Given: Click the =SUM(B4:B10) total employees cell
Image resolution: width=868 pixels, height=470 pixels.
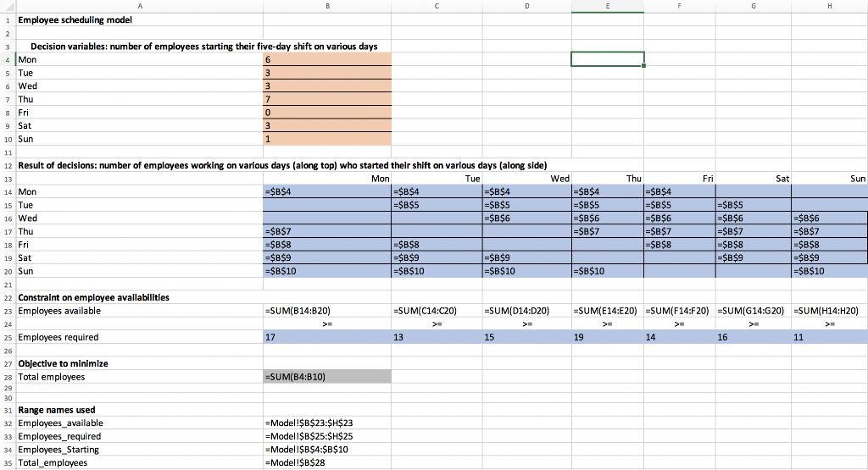Looking at the screenshot, I should click(327, 377).
